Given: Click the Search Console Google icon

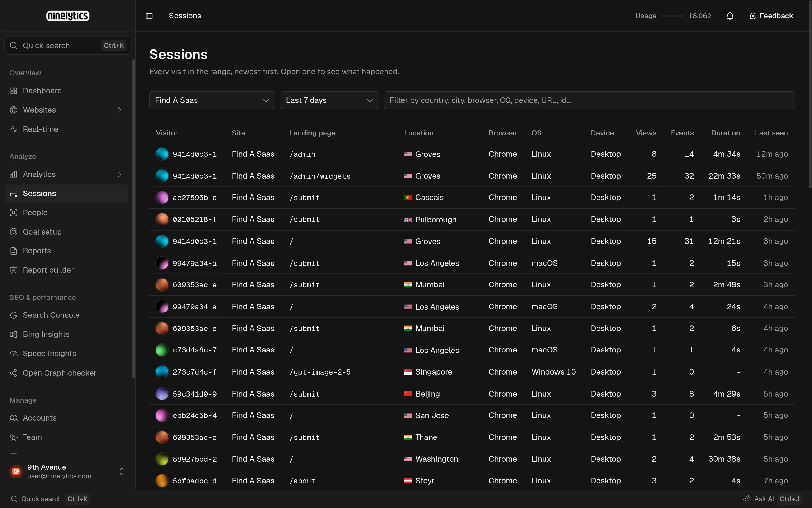Looking at the screenshot, I should (14, 315).
